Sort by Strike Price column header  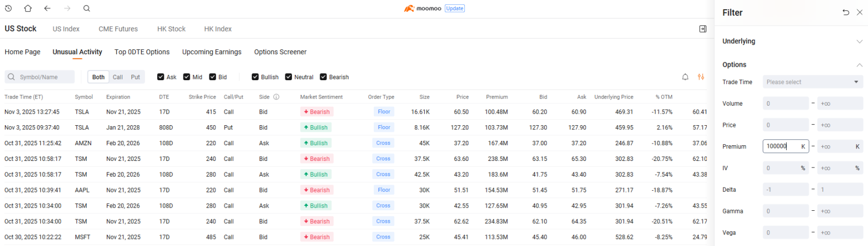coord(202,97)
